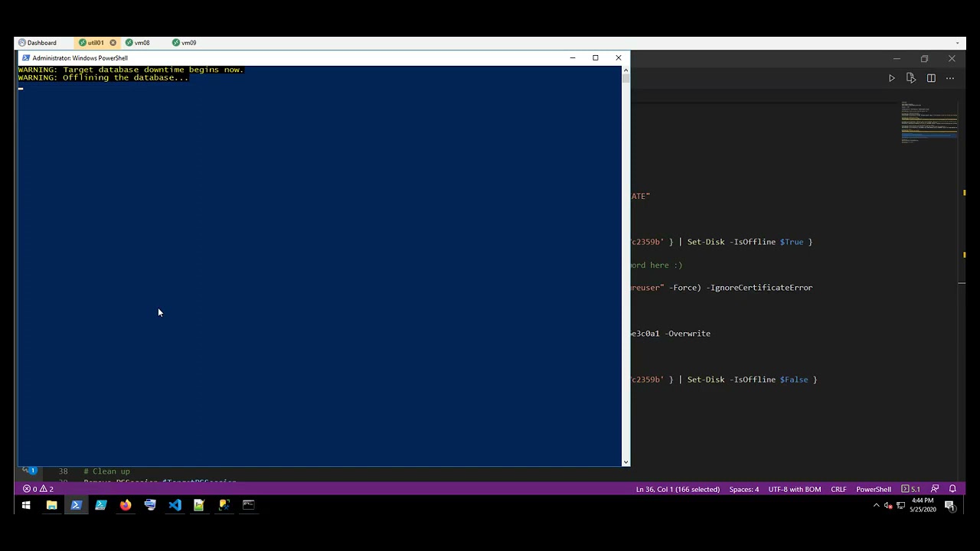The height and width of the screenshot is (551, 980).
Task: Click line number 38 in the gutter
Action: [64, 471]
